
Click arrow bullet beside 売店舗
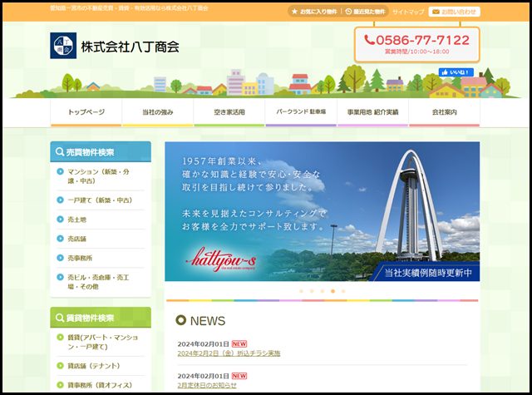61,239
